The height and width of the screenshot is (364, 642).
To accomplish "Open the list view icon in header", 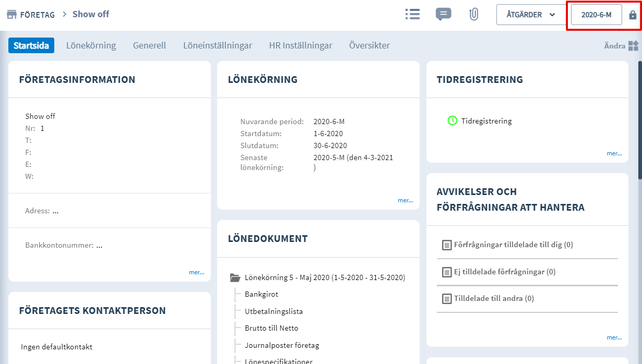I will point(412,14).
